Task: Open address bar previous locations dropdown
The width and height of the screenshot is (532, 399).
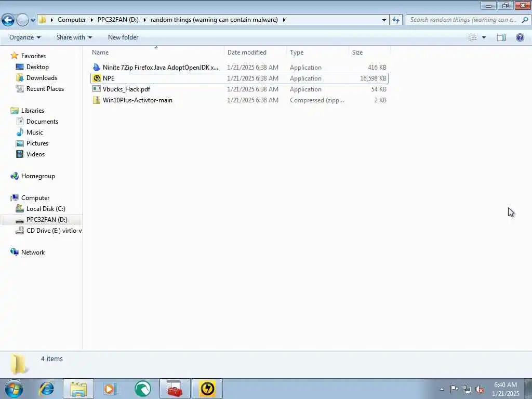Action: tap(384, 20)
